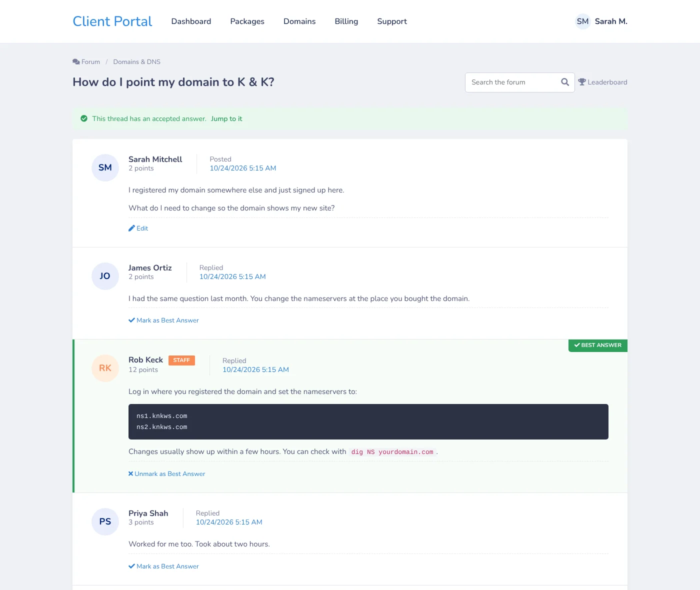700x590 pixels.
Task: Click the James Ortiz author name
Action: [x=150, y=268]
